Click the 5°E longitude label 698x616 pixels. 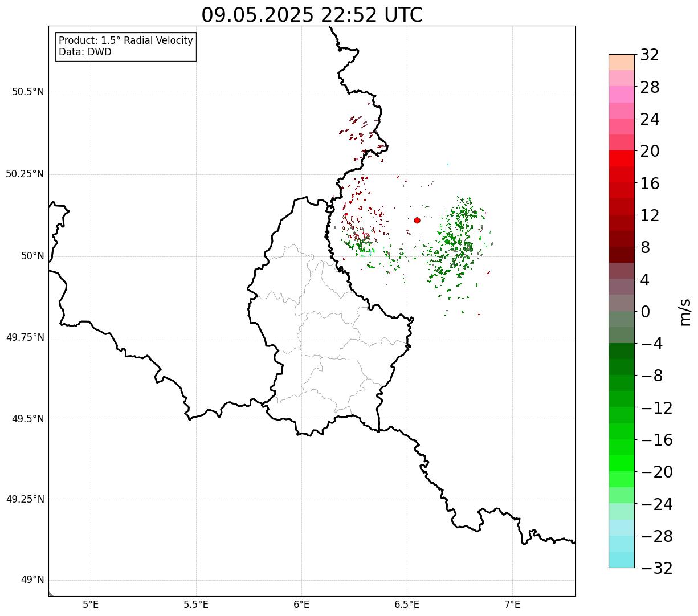[x=91, y=604]
